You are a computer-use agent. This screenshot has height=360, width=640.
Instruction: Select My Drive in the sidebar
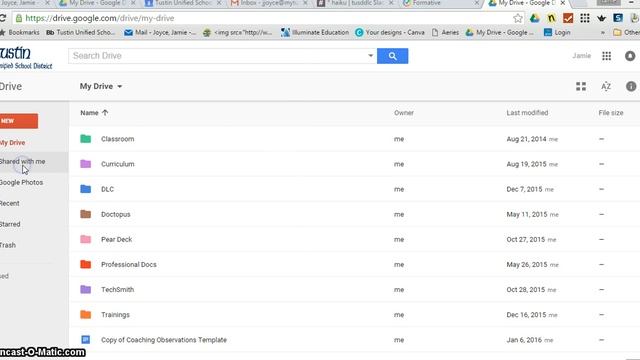pyautogui.click(x=13, y=142)
